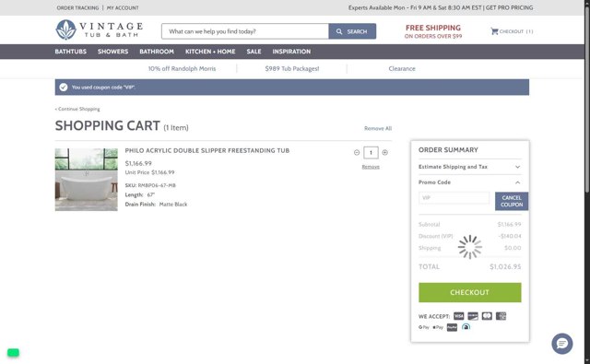Click the coupon success checkmark icon

tap(64, 88)
